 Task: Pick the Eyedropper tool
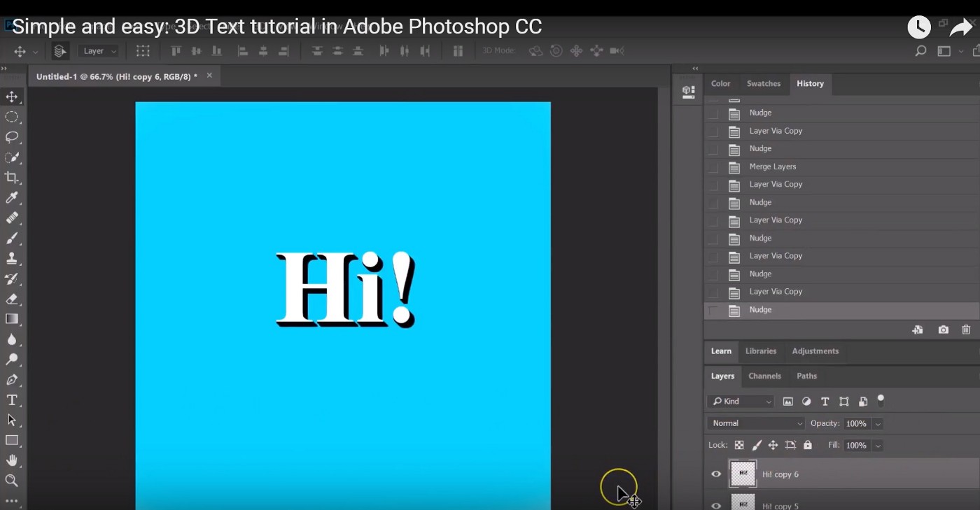pos(13,197)
